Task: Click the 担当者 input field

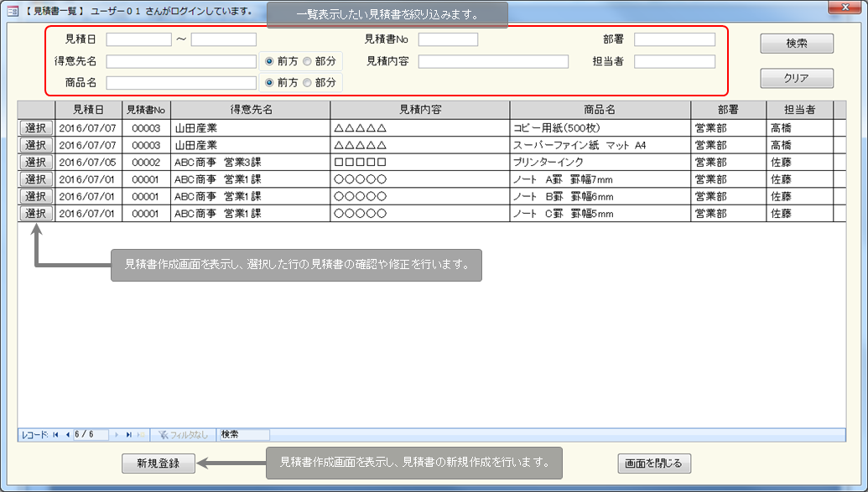Action: (674, 61)
